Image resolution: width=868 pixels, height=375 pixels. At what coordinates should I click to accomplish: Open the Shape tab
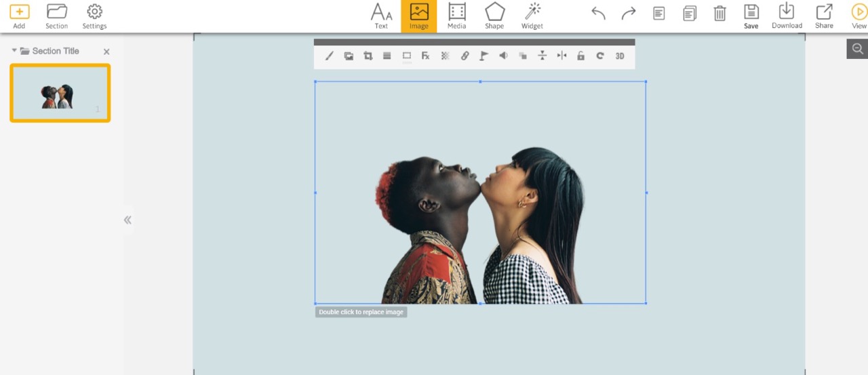pos(494,17)
